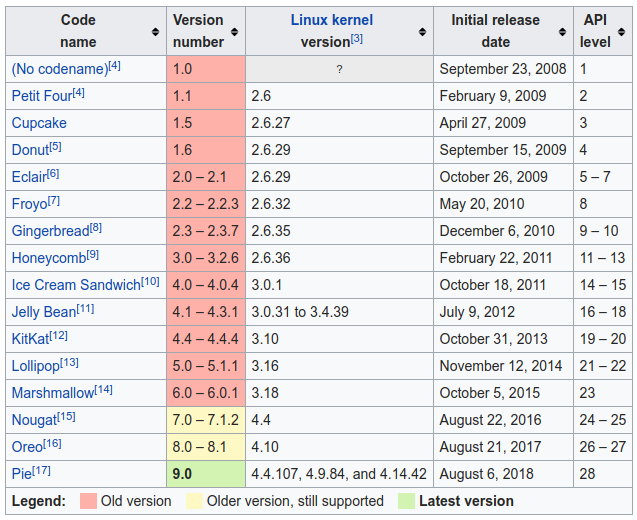Open reference [17] next to Pie
The width and height of the screenshot is (637, 520).
(41, 470)
